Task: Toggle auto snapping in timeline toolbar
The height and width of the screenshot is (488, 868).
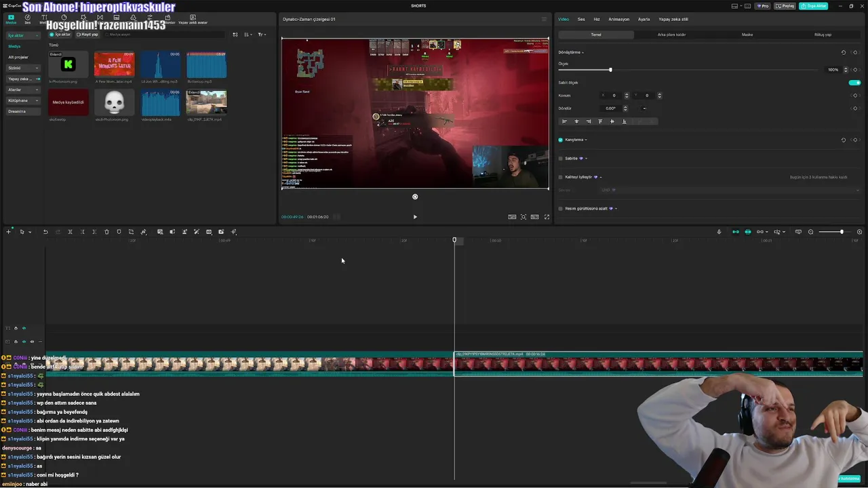Action: point(748,232)
